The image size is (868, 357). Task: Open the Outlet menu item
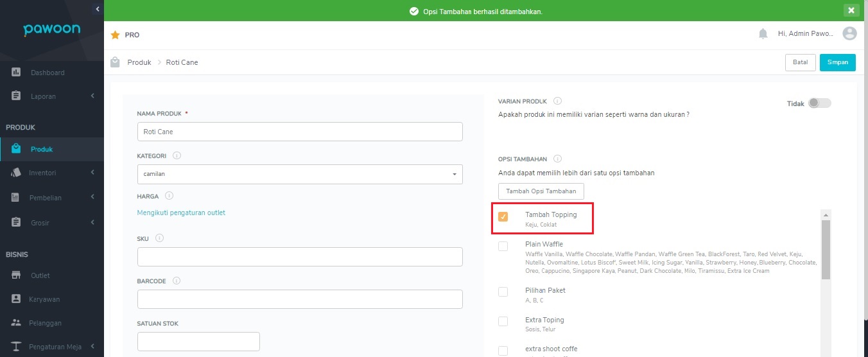[40, 275]
